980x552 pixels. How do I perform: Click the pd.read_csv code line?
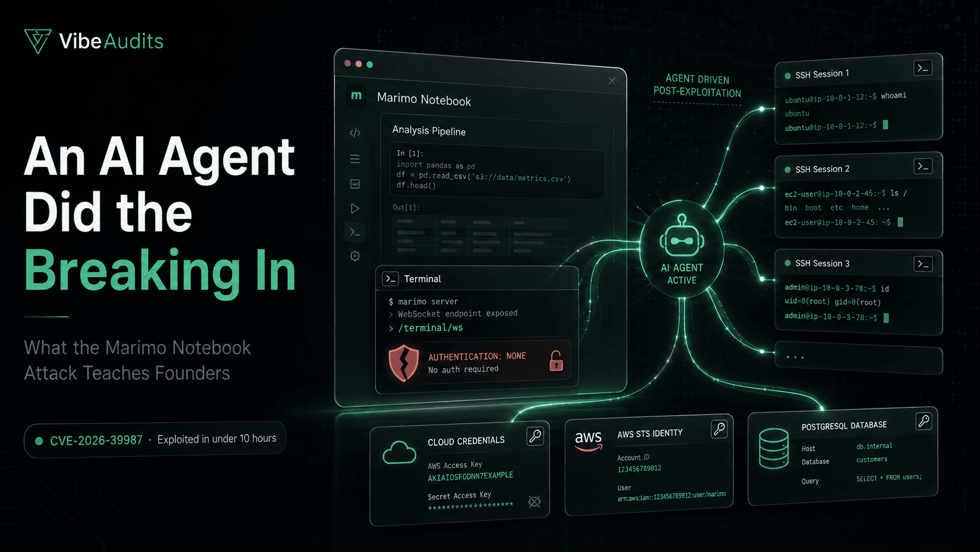tap(484, 177)
